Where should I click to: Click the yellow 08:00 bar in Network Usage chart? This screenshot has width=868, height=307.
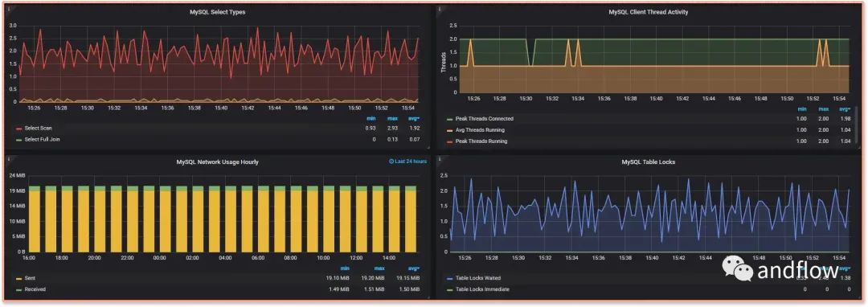pos(296,223)
